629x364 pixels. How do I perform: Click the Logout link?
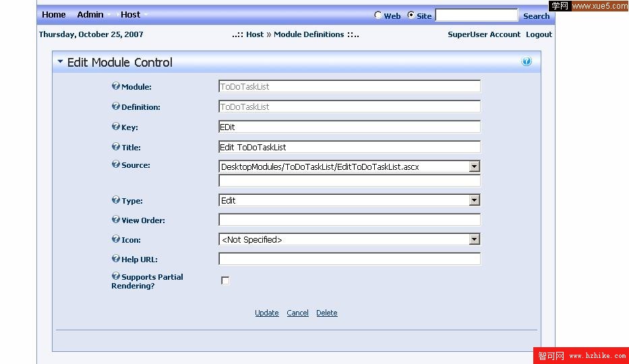point(539,34)
